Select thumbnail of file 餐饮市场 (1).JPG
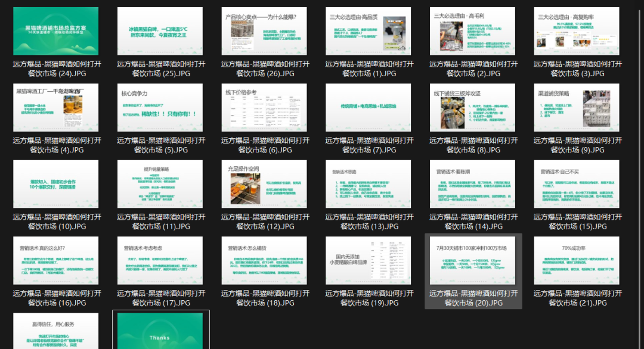 [x=369, y=31]
